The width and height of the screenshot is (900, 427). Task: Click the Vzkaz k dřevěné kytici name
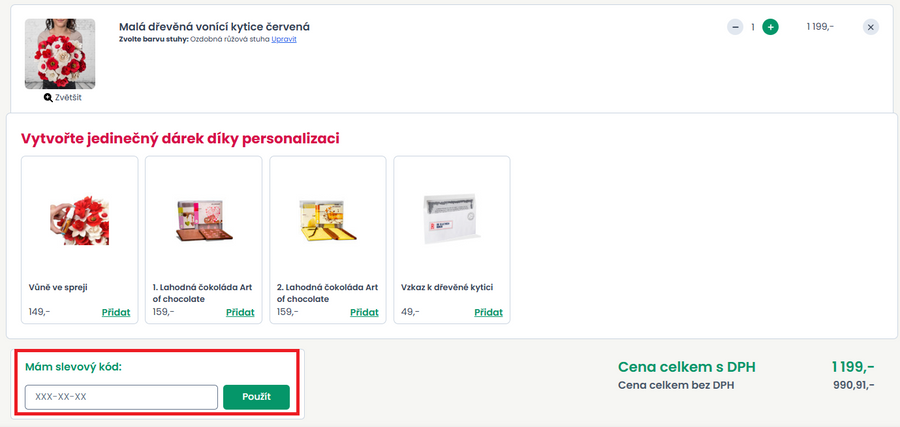click(x=447, y=287)
